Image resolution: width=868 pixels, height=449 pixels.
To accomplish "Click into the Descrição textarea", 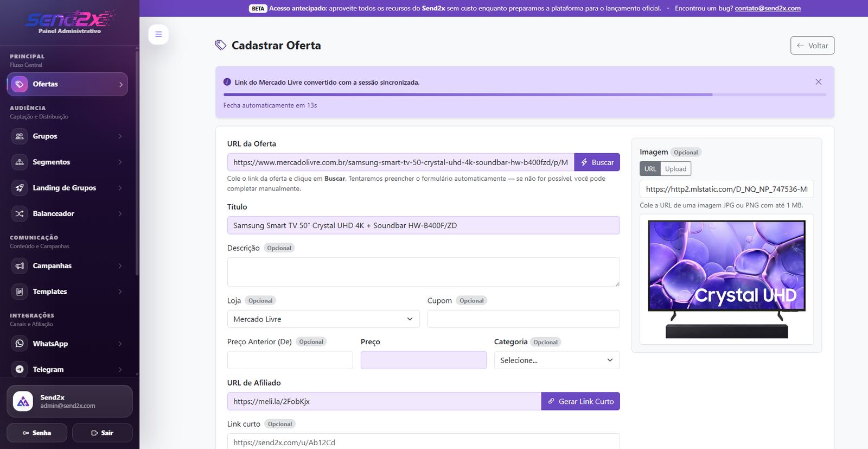I will pyautogui.click(x=423, y=272).
